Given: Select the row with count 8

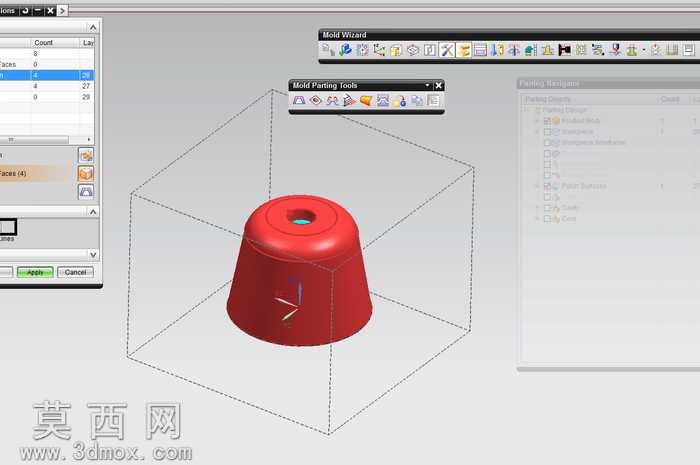Looking at the screenshot, I should tap(47, 54).
